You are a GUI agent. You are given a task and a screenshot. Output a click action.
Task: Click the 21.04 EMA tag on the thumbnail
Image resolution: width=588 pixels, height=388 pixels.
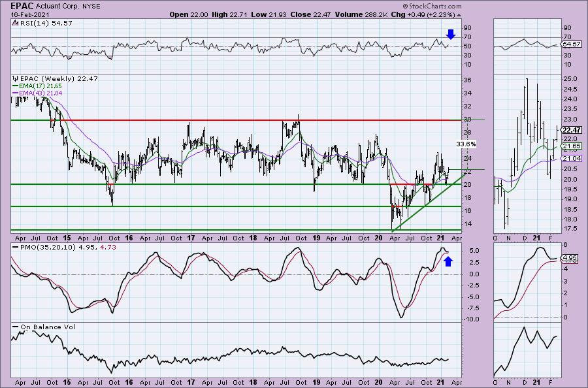pos(572,158)
